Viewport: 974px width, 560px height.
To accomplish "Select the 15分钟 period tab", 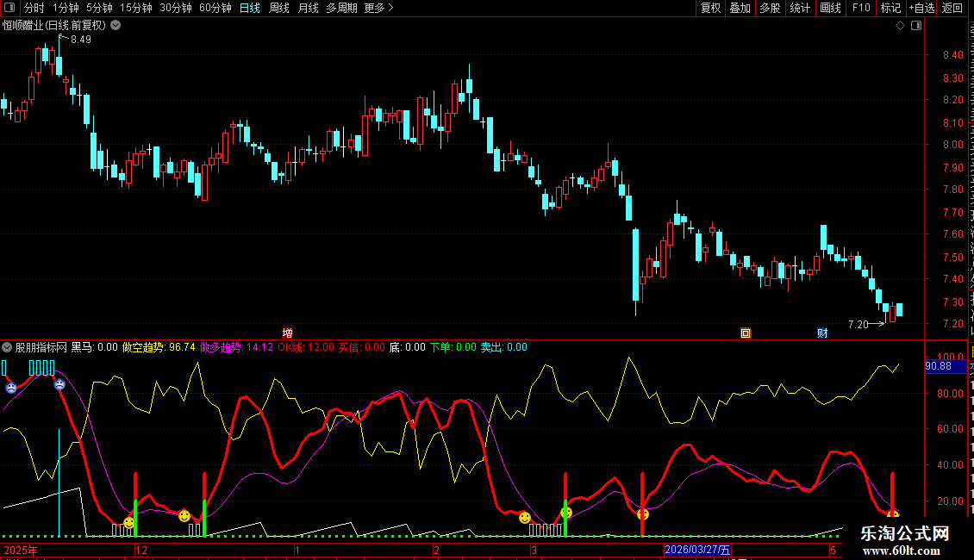I will (136, 8).
